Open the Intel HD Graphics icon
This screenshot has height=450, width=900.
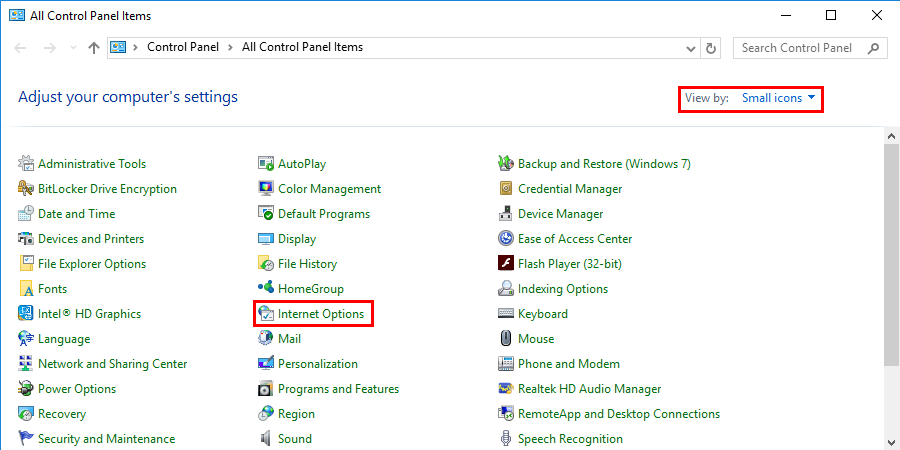point(26,314)
